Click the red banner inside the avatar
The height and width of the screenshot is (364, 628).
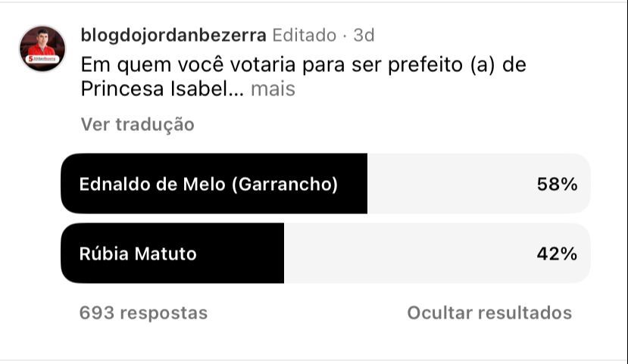coord(42,58)
